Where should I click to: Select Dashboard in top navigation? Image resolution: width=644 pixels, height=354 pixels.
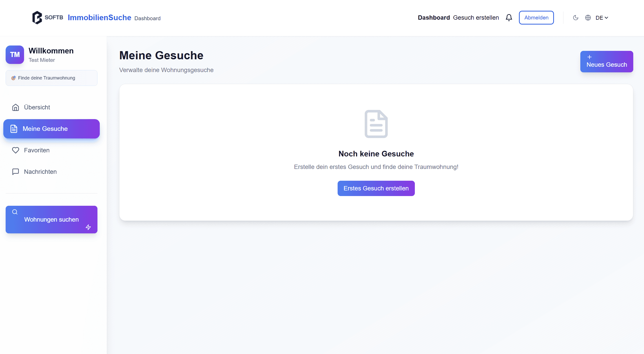pyautogui.click(x=434, y=18)
